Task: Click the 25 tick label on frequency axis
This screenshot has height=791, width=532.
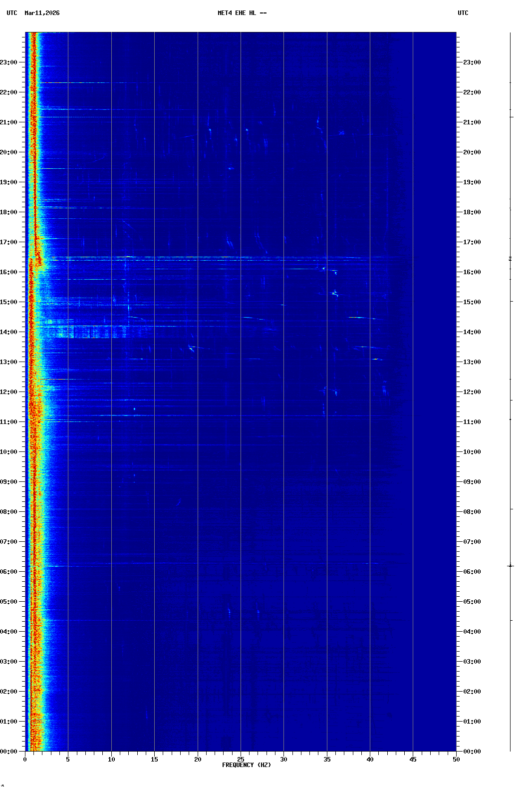Action: pos(241,759)
